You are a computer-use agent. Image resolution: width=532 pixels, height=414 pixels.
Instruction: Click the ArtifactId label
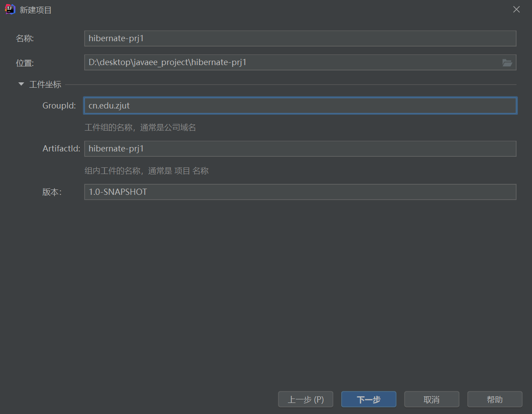(62, 149)
